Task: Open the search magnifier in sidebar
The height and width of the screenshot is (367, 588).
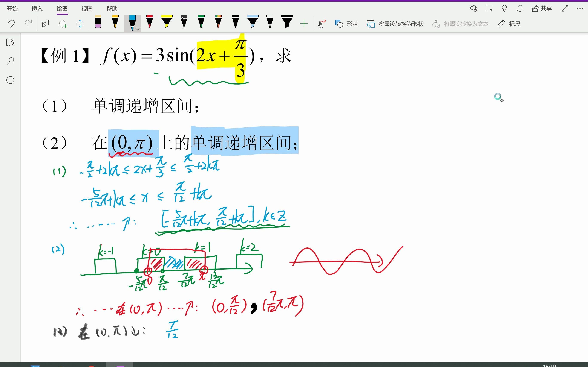Action: coord(10,61)
